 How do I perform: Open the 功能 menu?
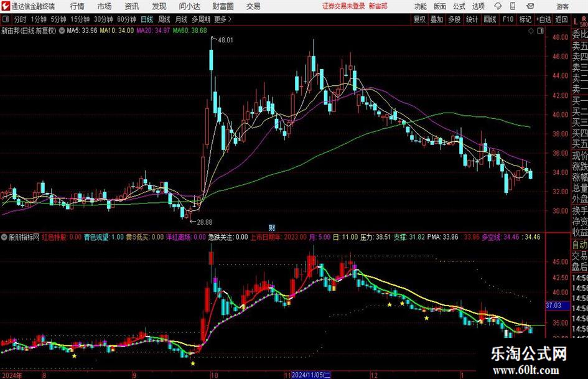pos(421,6)
